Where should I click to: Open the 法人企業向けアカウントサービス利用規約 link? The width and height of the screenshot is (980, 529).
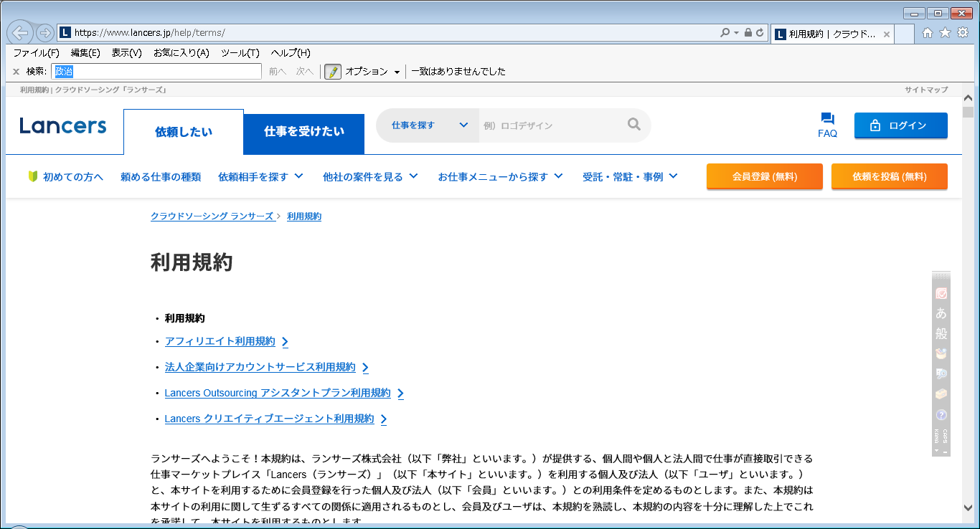[x=260, y=367]
